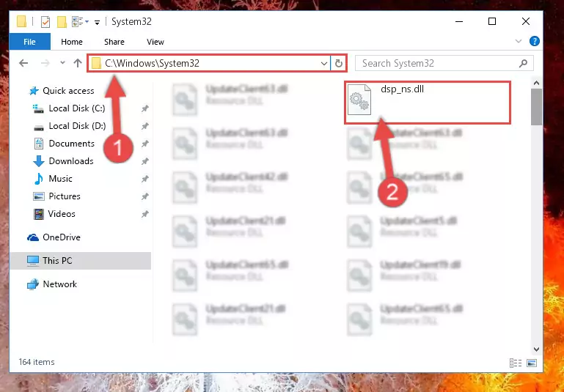This screenshot has height=392, width=564.
Task: Click the pin icon next to Local Disk (D:)
Action: click(145, 126)
